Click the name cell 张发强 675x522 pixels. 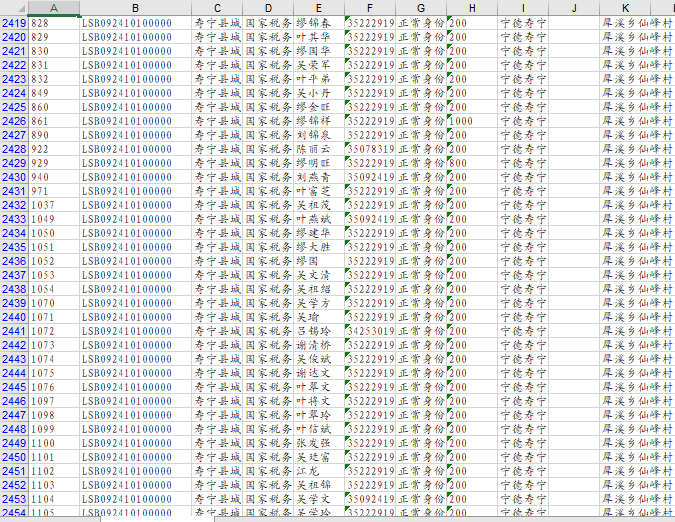pos(319,443)
